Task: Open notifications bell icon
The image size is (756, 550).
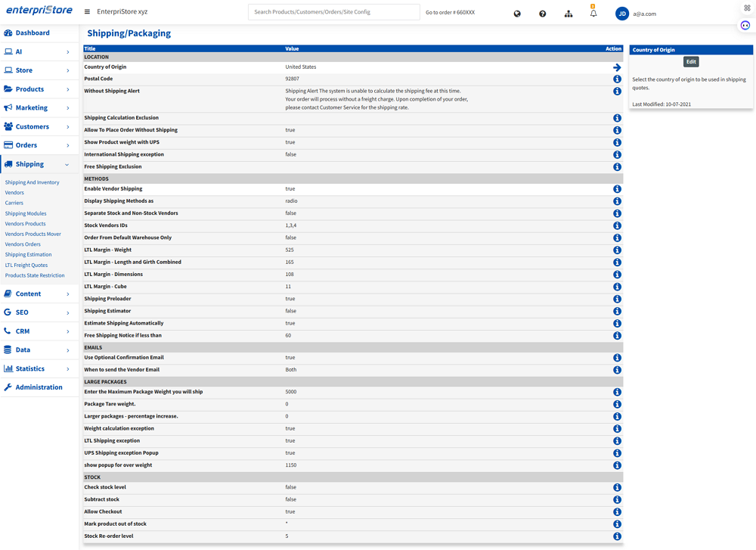Action: point(593,14)
